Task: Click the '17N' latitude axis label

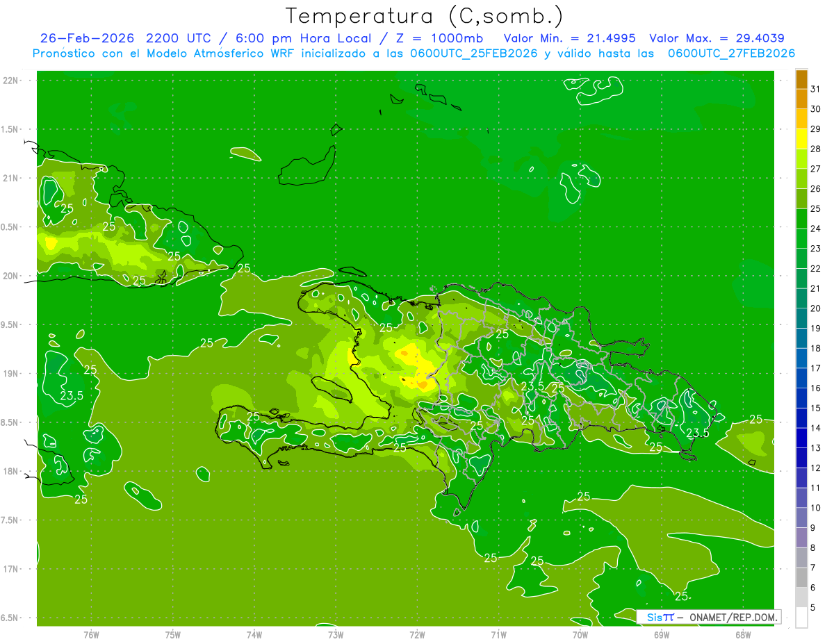Action: [x=11, y=569]
